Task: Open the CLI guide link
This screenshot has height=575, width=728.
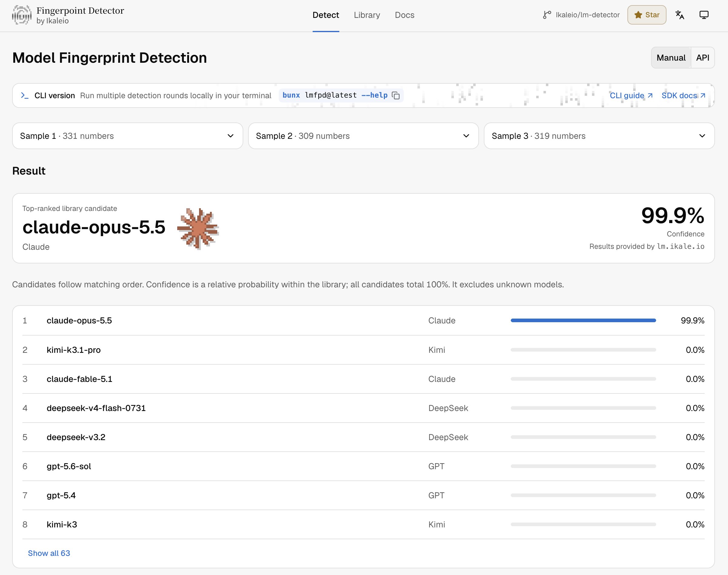Action: [631, 95]
